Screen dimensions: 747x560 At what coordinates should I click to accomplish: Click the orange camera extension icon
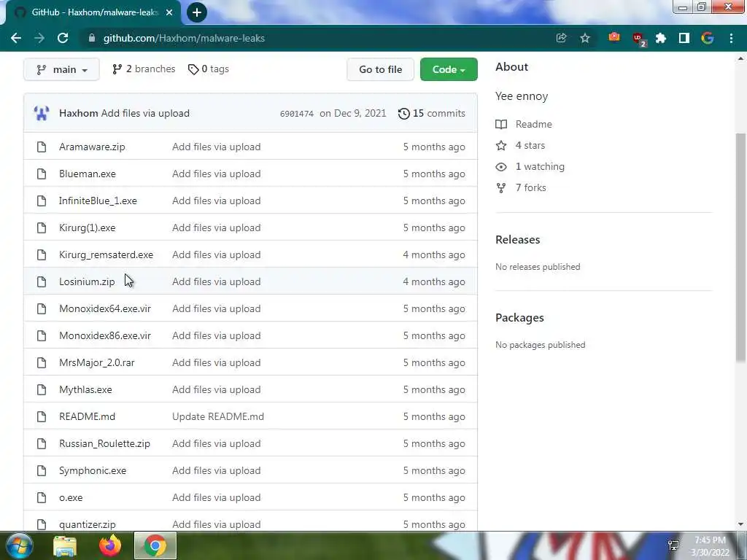[x=614, y=37]
